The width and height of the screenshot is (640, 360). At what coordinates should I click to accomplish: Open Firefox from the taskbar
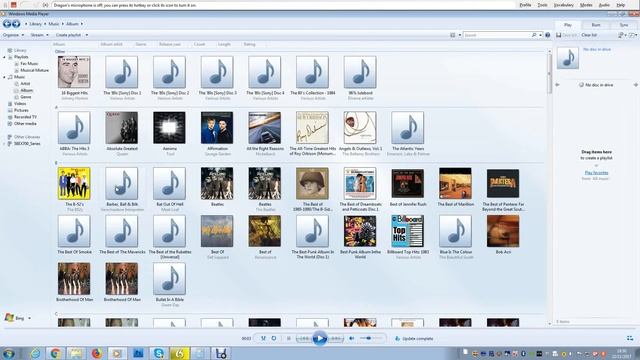(x=97, y=353)
